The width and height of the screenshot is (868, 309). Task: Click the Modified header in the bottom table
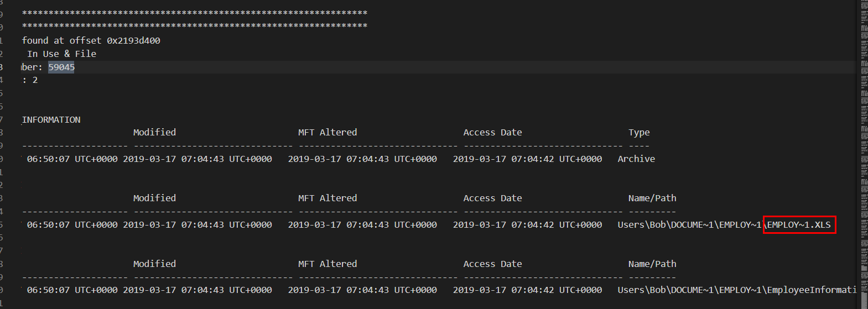tap(154, 264)
